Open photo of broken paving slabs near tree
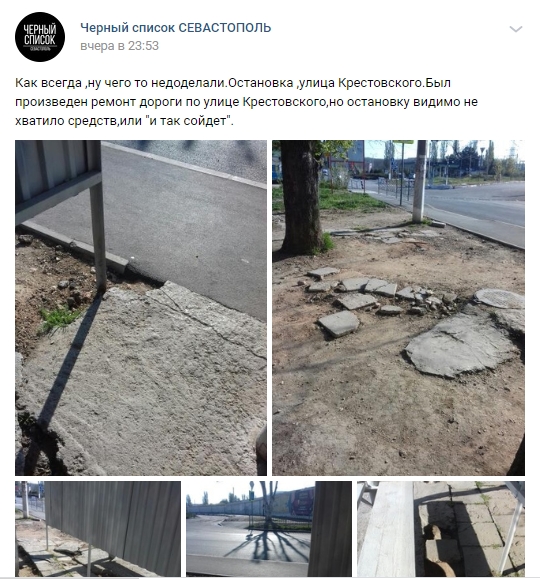 coord(398,308)
